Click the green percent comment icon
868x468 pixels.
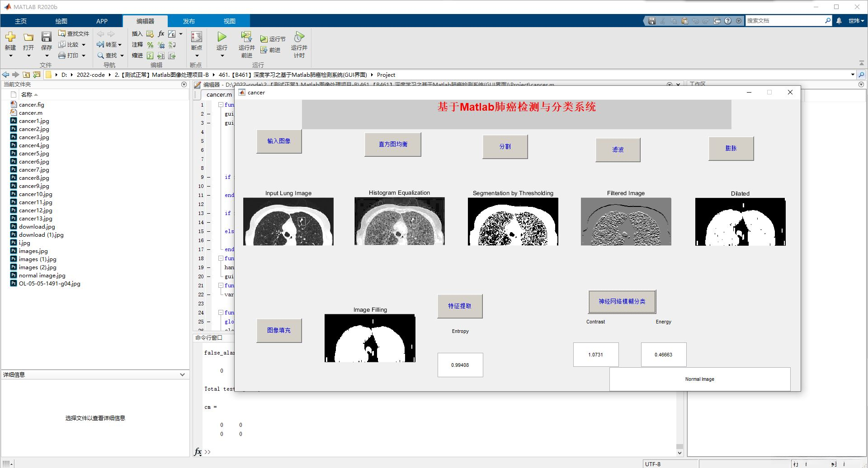(x=150, y=45)
